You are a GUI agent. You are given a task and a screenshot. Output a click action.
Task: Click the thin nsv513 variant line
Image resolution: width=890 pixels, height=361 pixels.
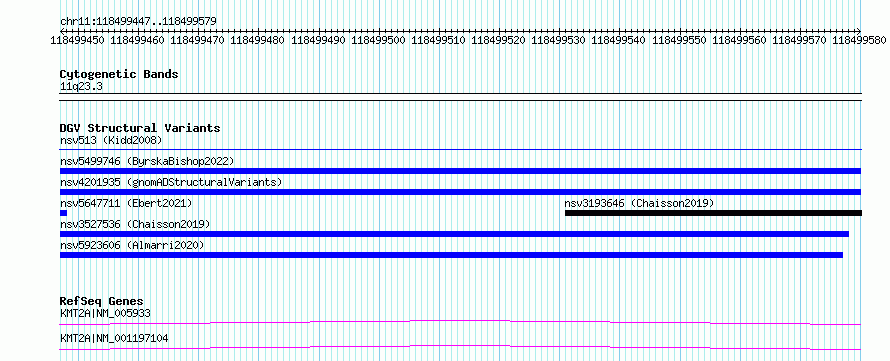pyautogui.click(x=461, y=150)
